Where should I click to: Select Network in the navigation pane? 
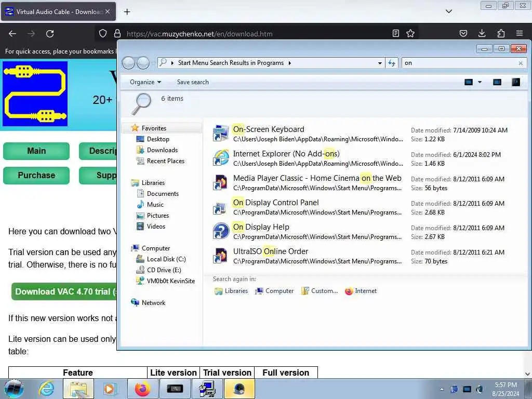153,303
